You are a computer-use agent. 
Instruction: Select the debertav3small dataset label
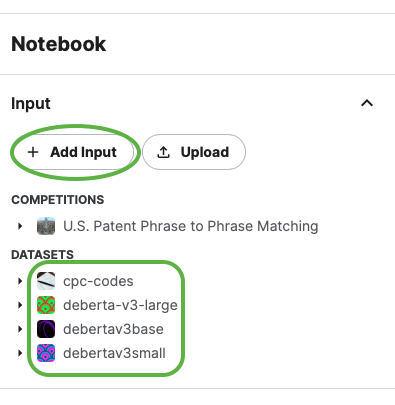[114, 353]
